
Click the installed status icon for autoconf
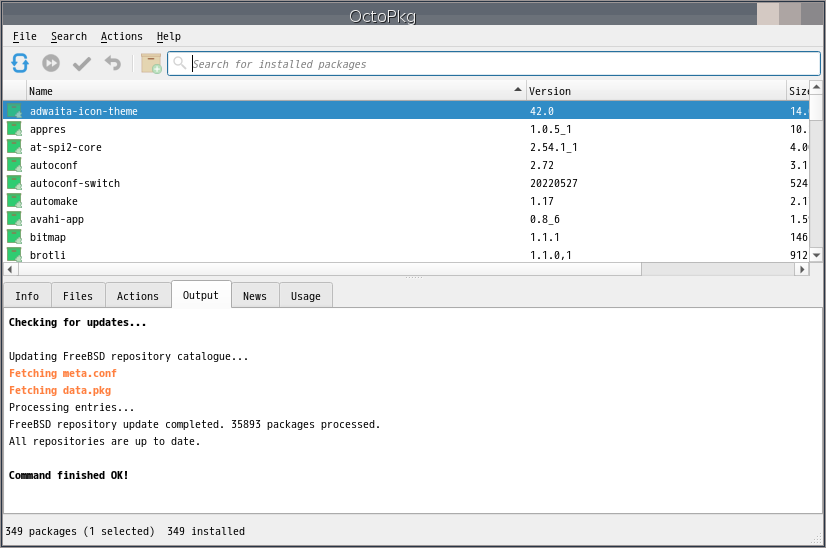[x=14, y=165]
